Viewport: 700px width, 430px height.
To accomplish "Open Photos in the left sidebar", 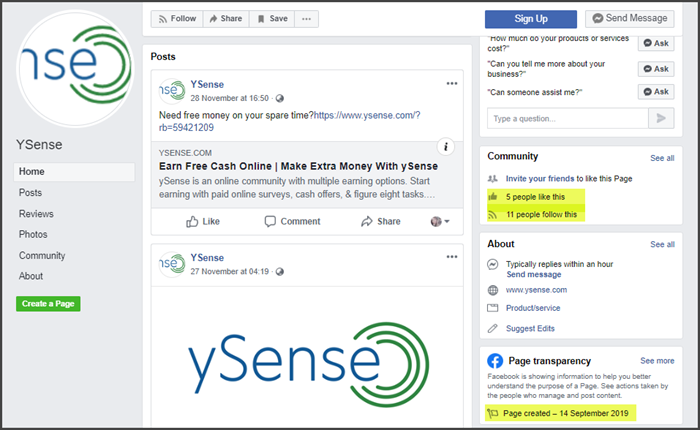I will point(33,234).
